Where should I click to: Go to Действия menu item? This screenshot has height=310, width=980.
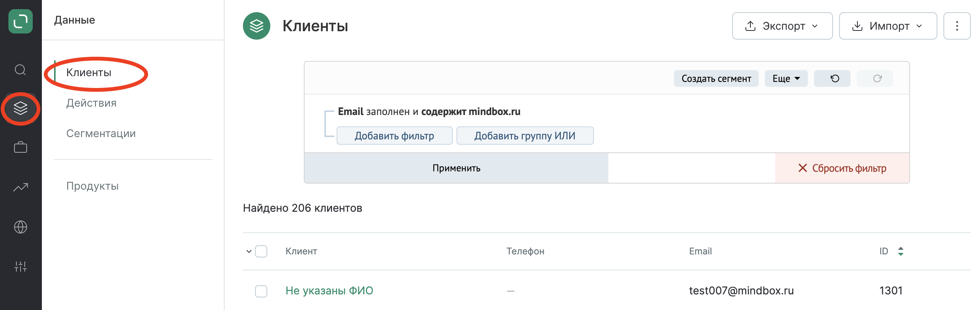click(91, 103)
